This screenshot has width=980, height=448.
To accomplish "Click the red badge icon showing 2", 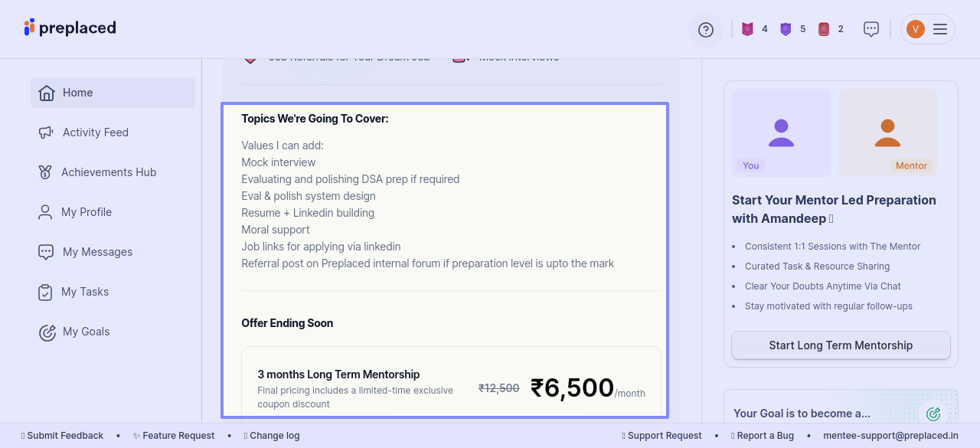I will [x=824, y=29].
